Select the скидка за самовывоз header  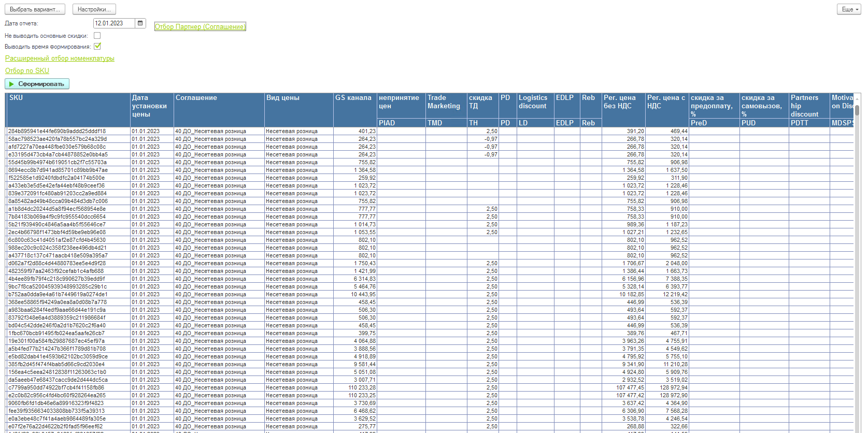point(764,106)
